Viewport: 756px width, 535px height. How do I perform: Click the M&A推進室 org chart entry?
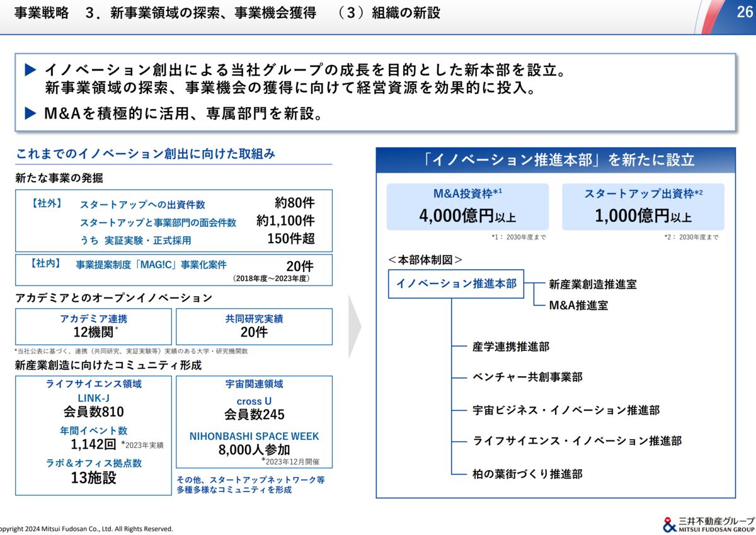click(578, 306)
